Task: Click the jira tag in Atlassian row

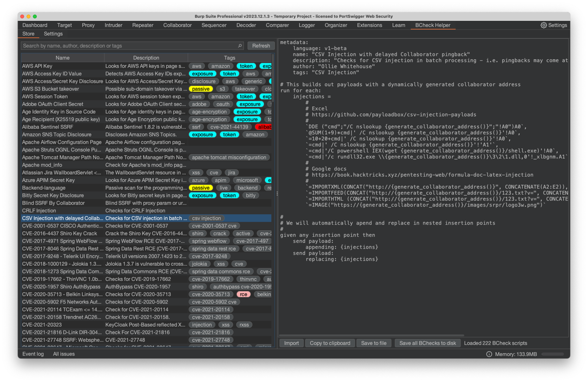Action: pyautogui.click(x=231, y=173)
